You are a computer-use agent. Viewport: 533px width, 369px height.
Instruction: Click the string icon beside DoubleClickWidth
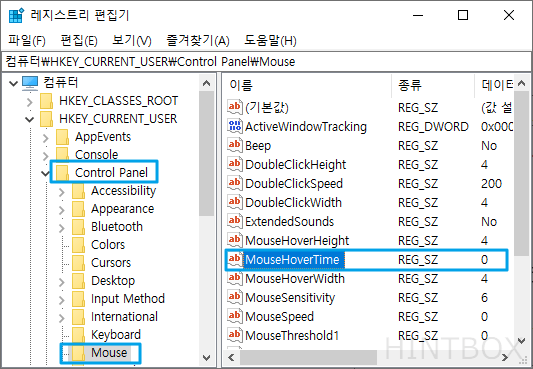tap(235, 202)
